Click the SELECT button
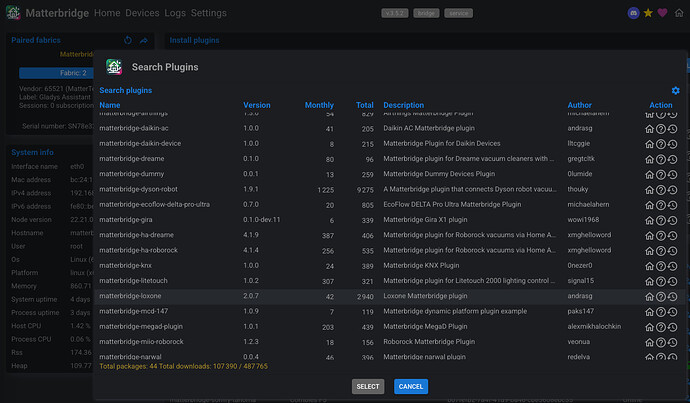This screenshot has height=403, width=690. (368, 386)
